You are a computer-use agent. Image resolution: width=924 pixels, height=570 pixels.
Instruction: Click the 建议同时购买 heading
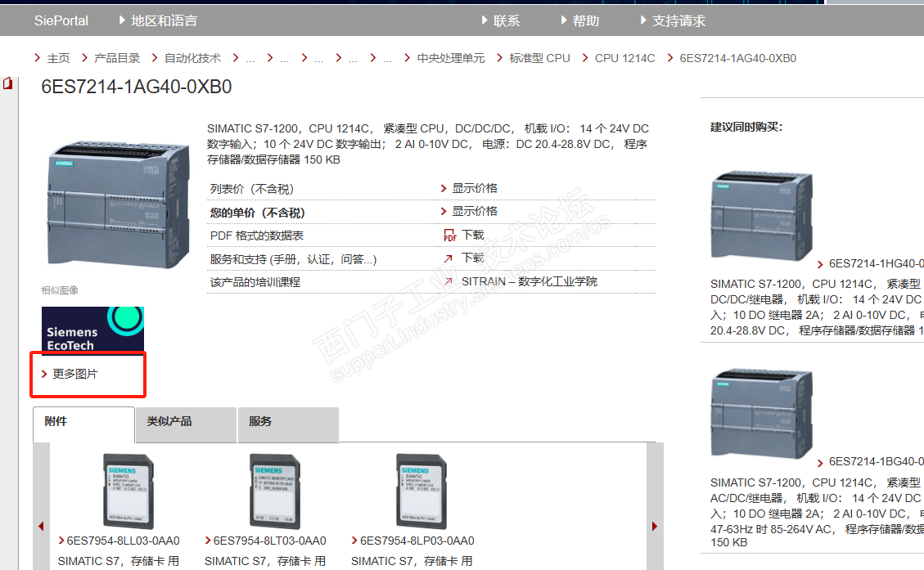click(x=746, y=128)
